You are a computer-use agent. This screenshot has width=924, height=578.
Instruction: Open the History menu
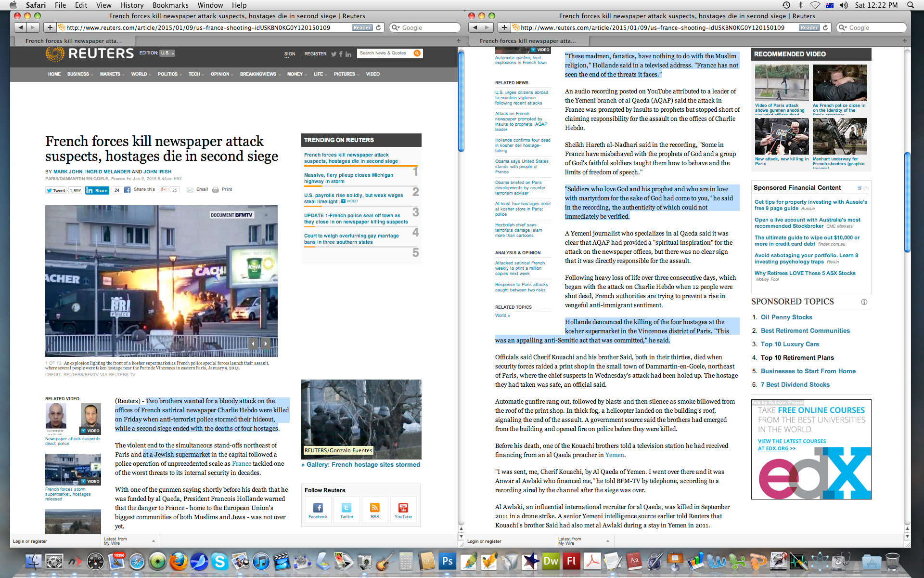pyautogui.click(x=132, y=5)
